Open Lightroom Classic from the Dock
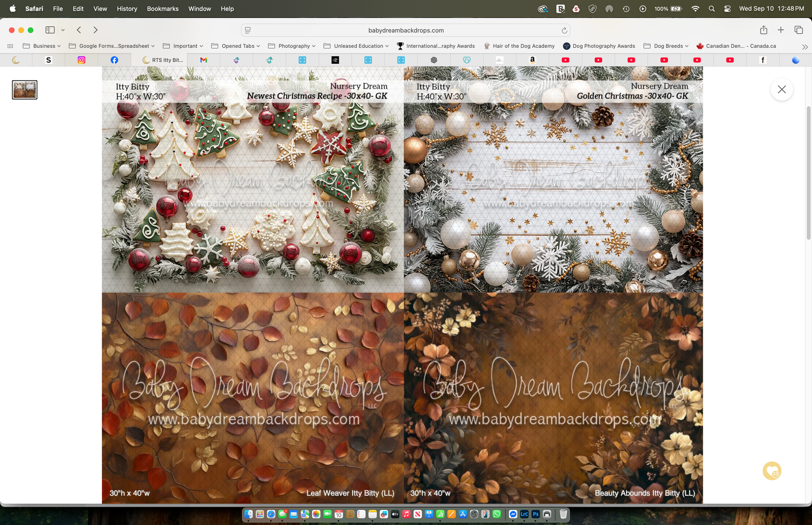The image size is (812, 525). click(524, 514)
